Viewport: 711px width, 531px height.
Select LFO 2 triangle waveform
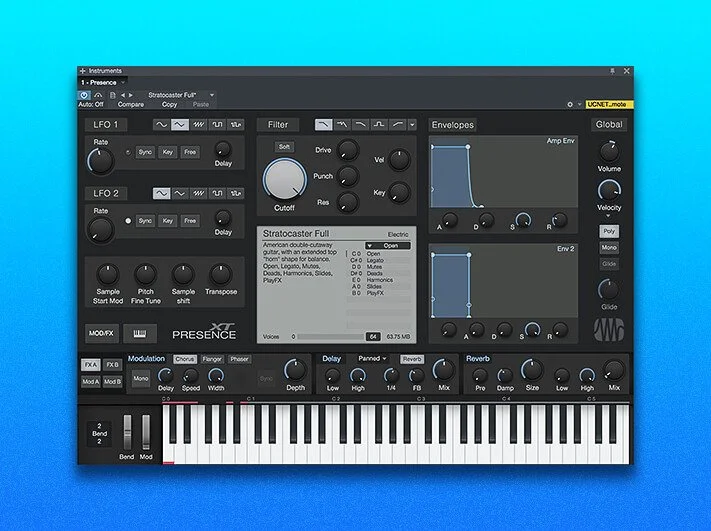point(180,193)
